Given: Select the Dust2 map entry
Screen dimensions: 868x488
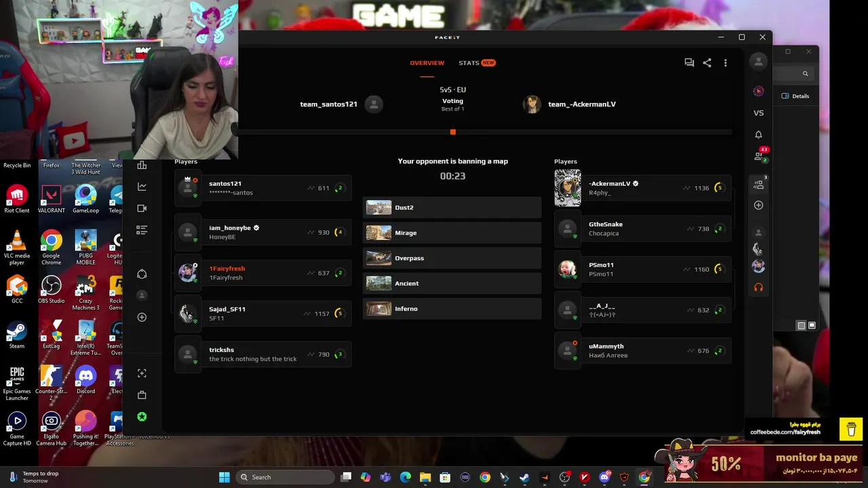Looking at the screenshot, I should [452, 207].
